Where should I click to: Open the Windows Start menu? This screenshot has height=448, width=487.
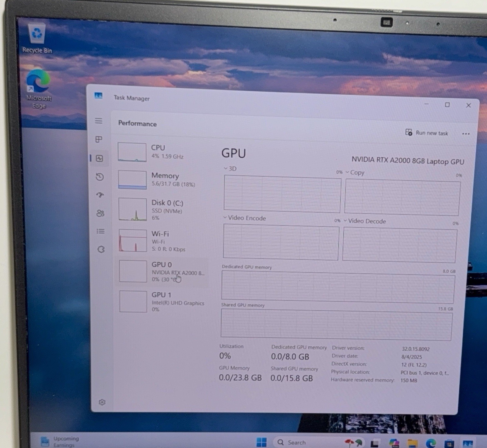pos(261,442)
